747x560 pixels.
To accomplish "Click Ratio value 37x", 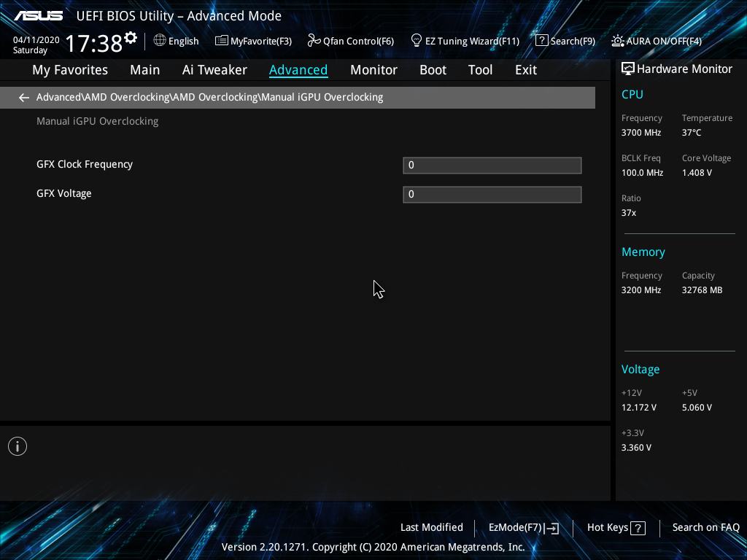I will click(628, 212).
